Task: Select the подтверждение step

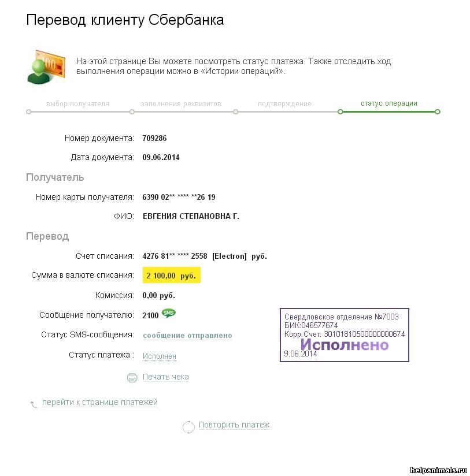Action: [x=284, y=105]
